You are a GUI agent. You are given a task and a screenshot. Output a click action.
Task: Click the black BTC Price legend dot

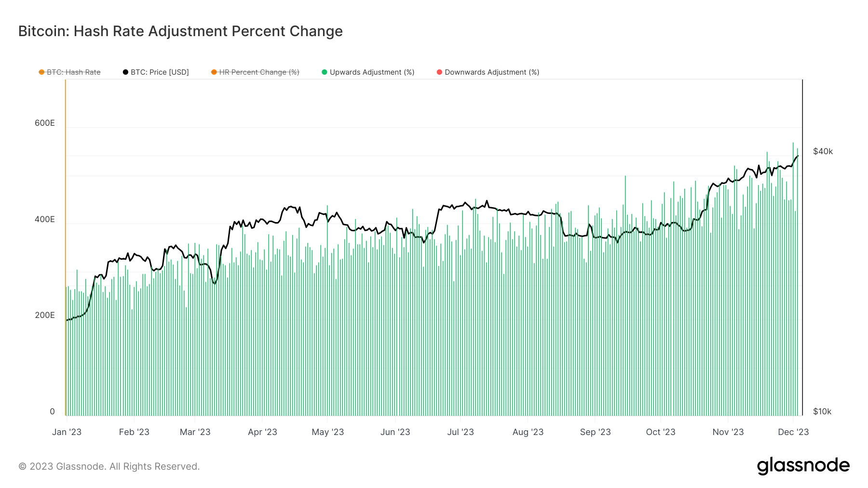126,72
